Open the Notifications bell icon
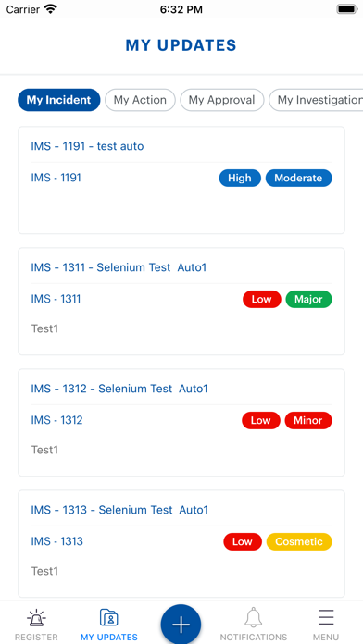The height and width of the screenshot is (644, 363). point(253,618)
